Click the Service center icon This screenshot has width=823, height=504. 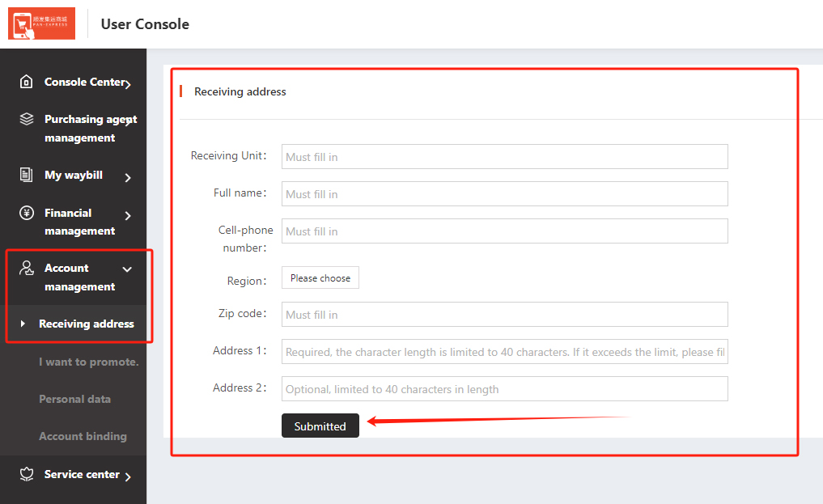coord(26,474)
